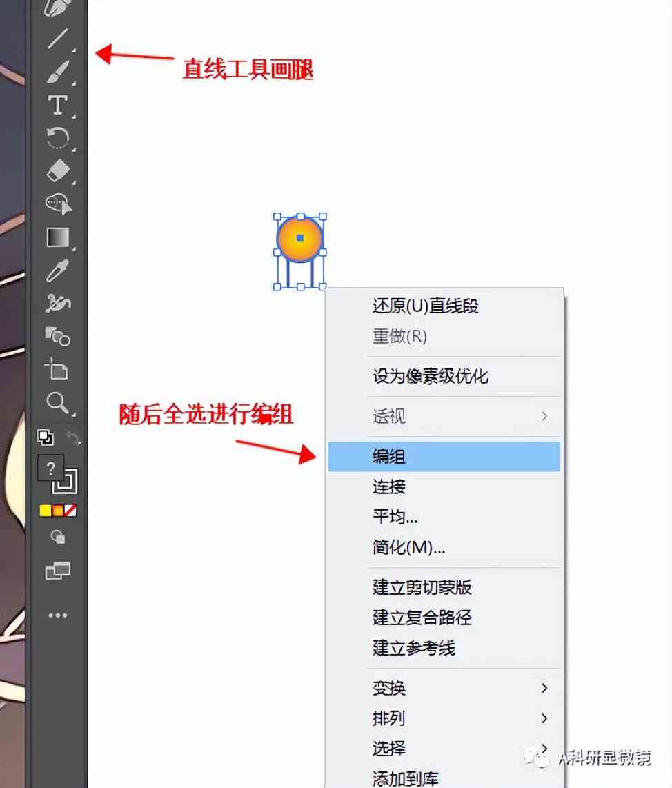Select the Artboard tool
Screen dimensions: 672x788
[57, 369]
